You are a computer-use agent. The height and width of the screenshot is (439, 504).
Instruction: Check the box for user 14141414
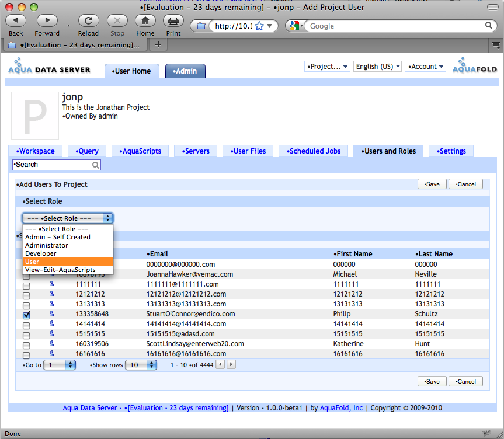[26, 326]
